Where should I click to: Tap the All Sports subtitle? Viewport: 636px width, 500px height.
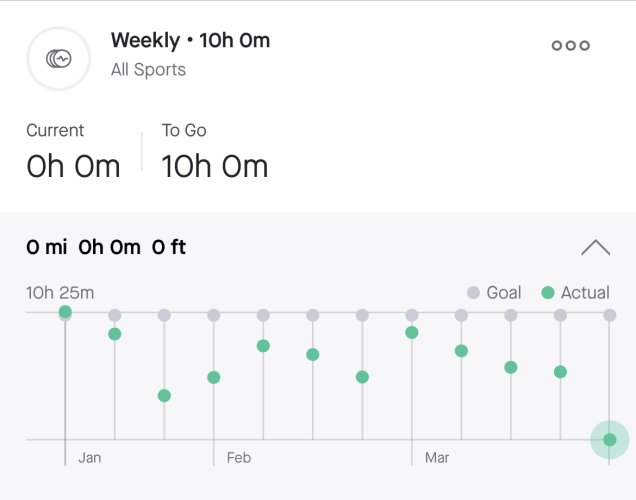point(148,70)
